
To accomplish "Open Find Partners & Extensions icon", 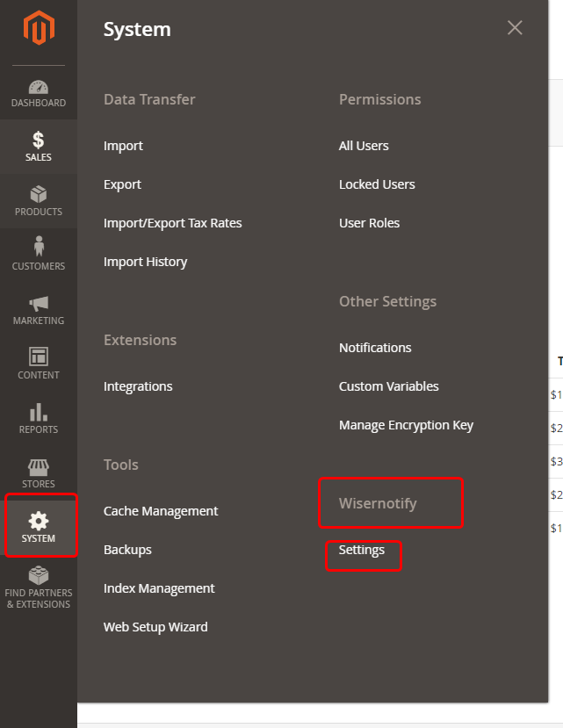I will (x=39, y=575).
